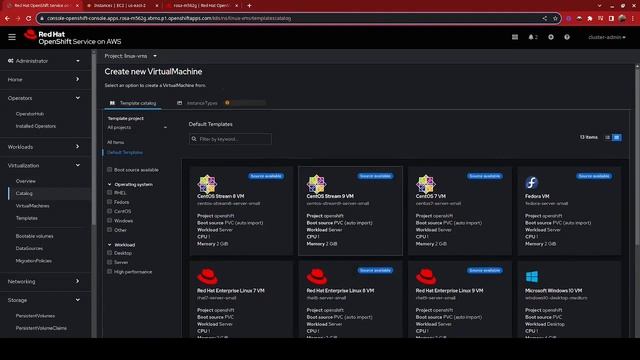Select All Items in template categories
This screenshot has height=360, width=640.
pos(116,142)
